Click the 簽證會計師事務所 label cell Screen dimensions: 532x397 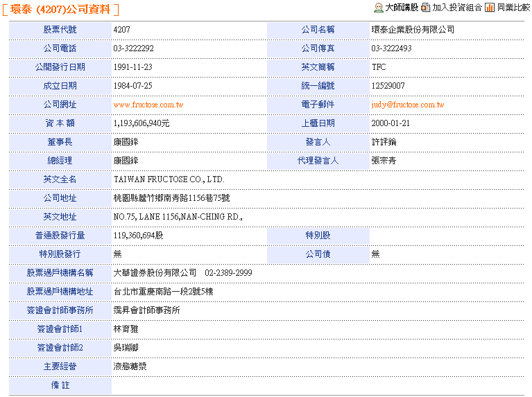60,310
